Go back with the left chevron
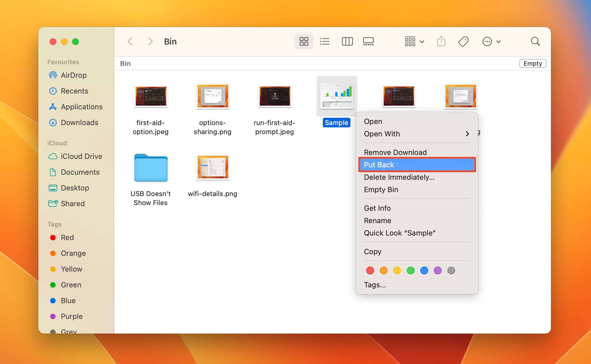The width and height of the screenshot is (591, 364). pyautogui.click(x=130, y=42)
